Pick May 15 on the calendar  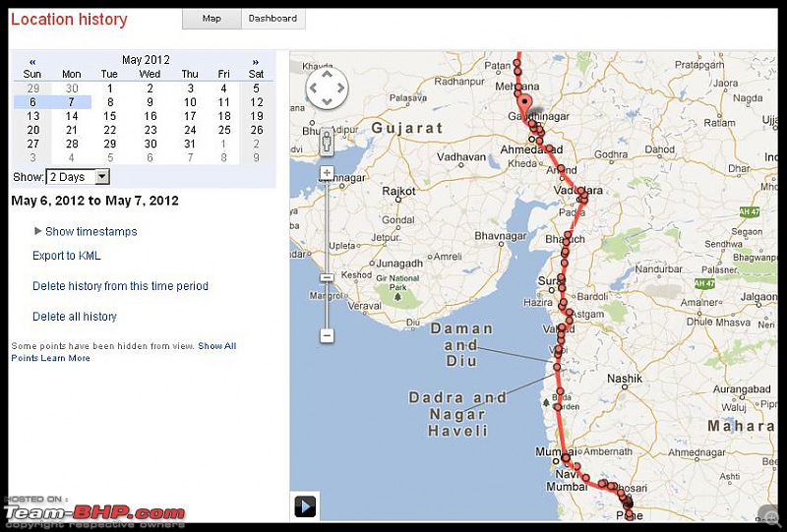(x=109, y=116)
